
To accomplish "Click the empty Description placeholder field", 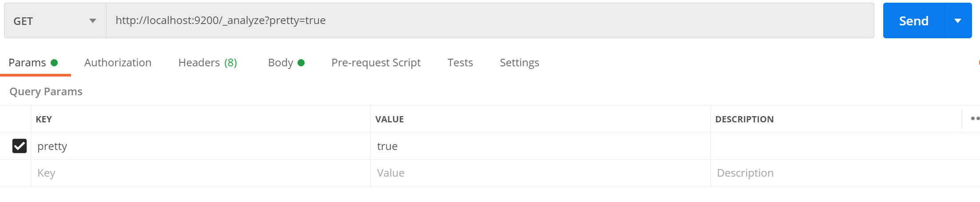I will pyautogui.click(x=845, y=173).
